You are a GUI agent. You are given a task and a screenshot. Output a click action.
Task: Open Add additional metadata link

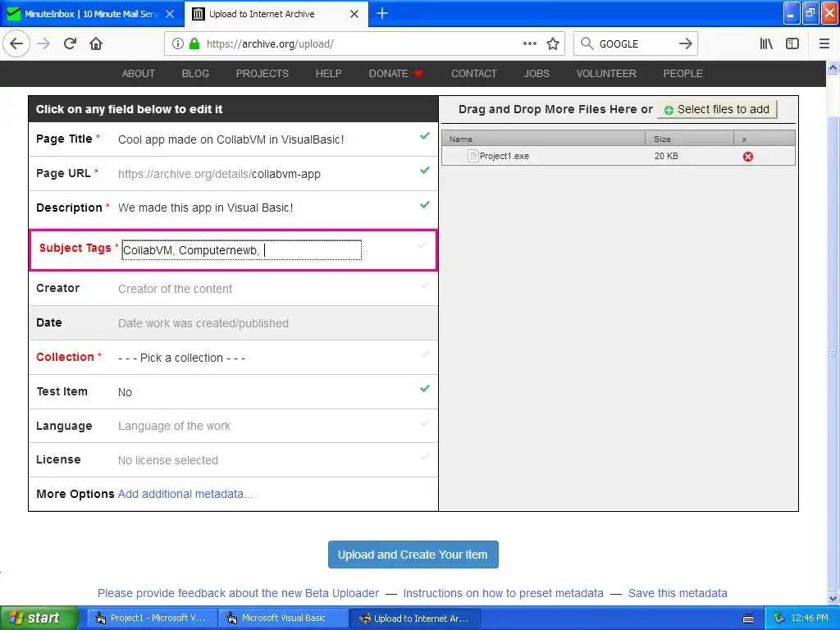tap(185, 494)
